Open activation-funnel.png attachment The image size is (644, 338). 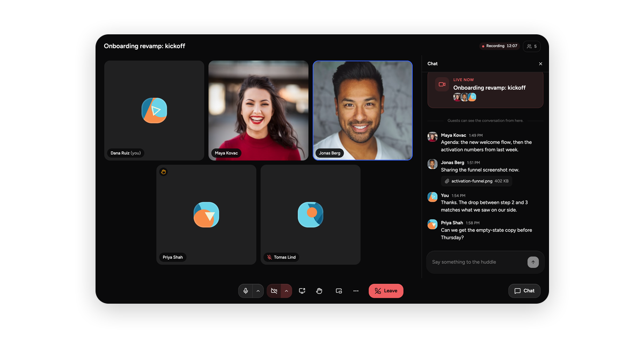click(x=477, y=181)
